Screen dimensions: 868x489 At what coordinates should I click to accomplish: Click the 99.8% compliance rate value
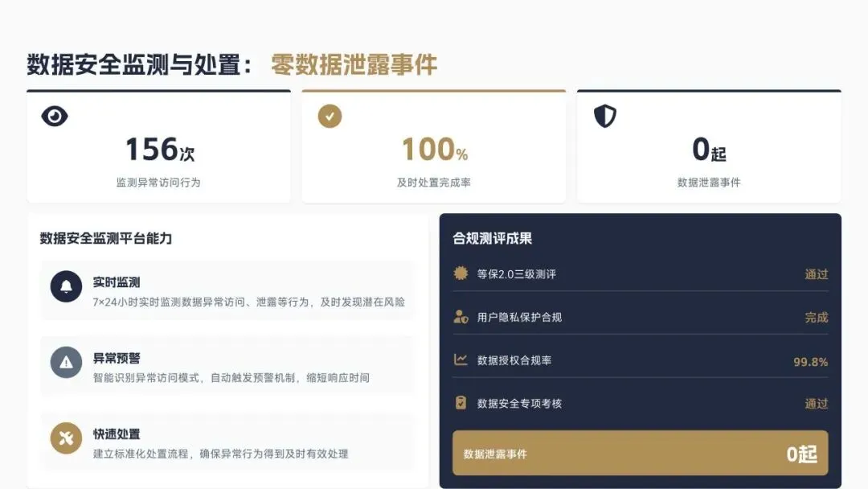810,362
